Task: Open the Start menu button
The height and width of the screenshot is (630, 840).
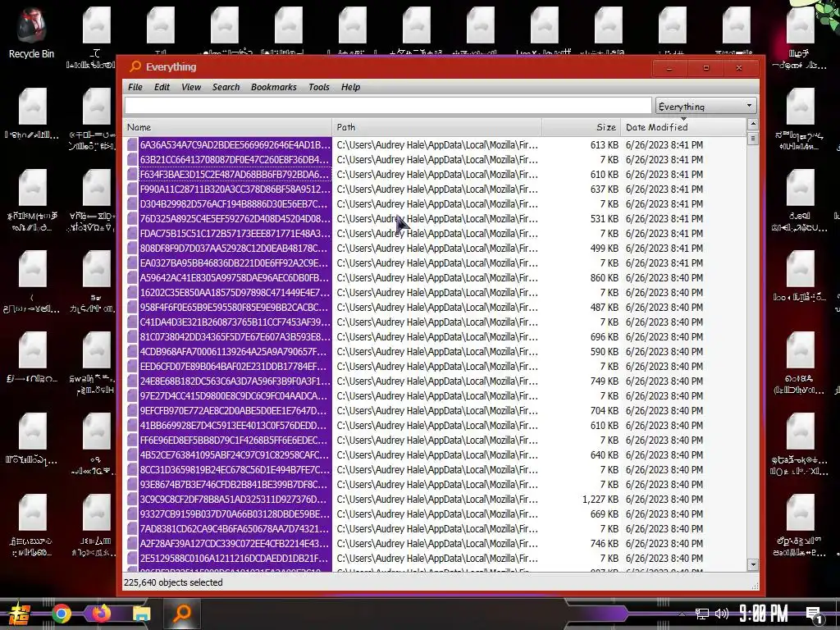Action: tap(20, 614)
